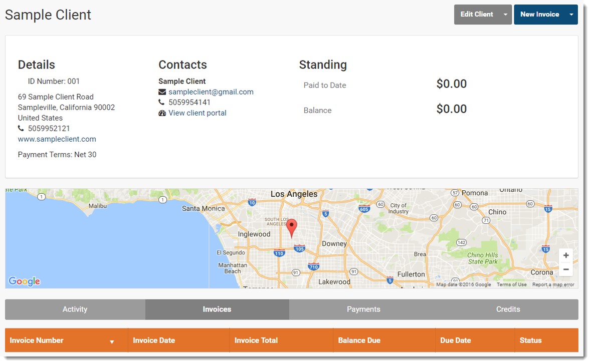Expand the Edit Client dropdown arrow
The height and width of the screenshot is (364, 591).
click(505, 15)
